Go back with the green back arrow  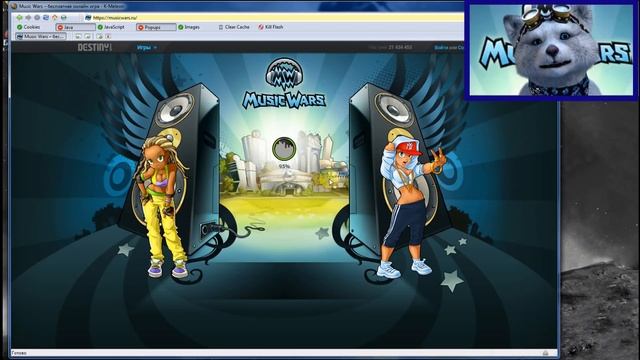pyautogui.click(x=20, y=18)
